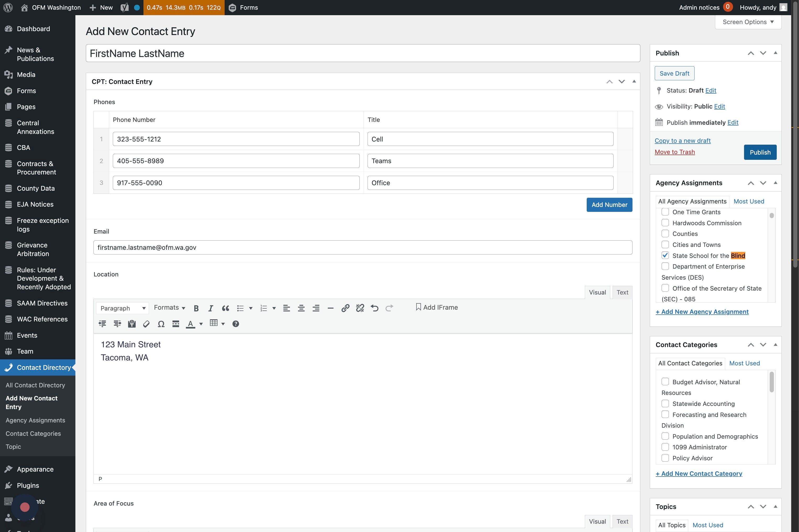
Task: Click the Add Number button
Action: click(x=609, y=205)
